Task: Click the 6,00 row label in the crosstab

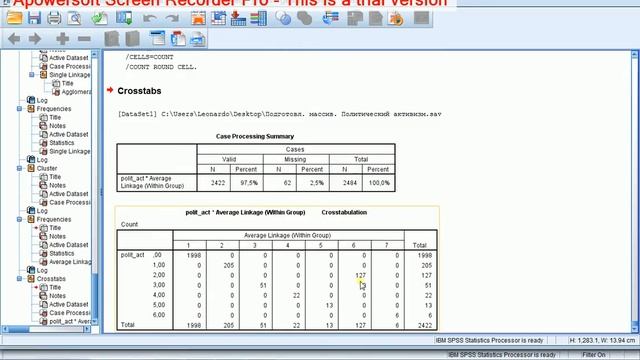Action: coord(159,315)
